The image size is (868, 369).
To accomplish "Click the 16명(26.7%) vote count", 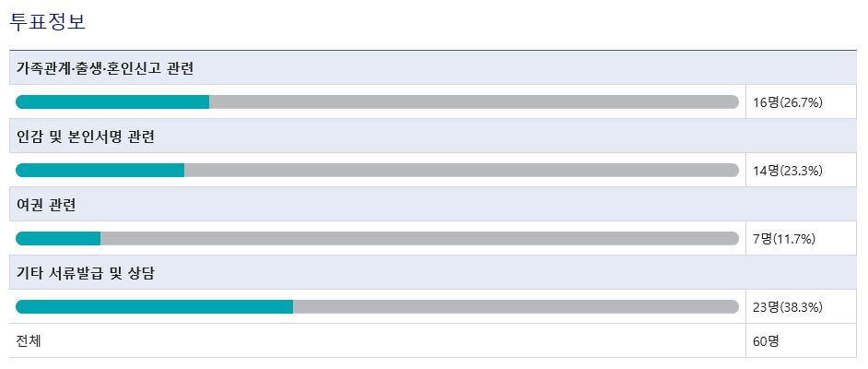I will coord(787,102).
